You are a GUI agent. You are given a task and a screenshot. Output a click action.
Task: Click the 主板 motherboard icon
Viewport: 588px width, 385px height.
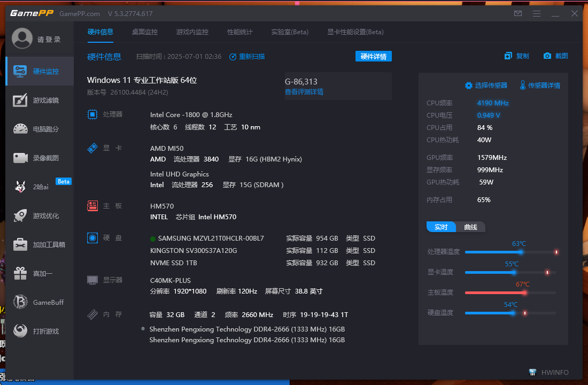pos(92,206)
